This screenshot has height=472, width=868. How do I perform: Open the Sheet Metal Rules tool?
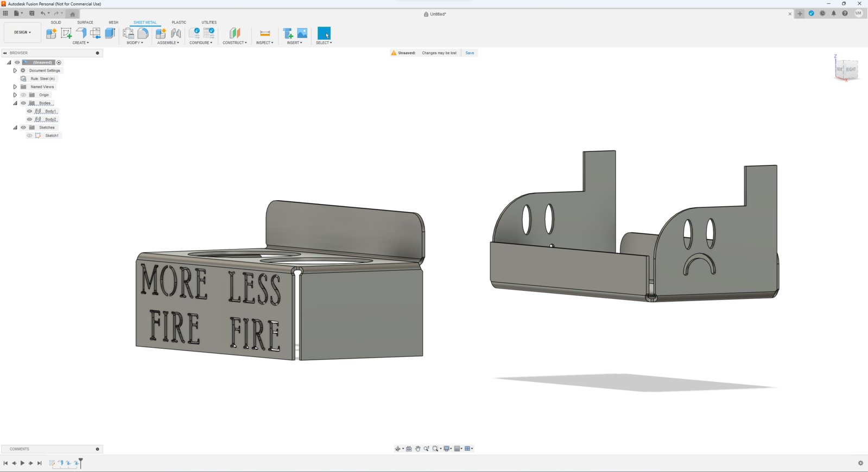click(129, 33)
